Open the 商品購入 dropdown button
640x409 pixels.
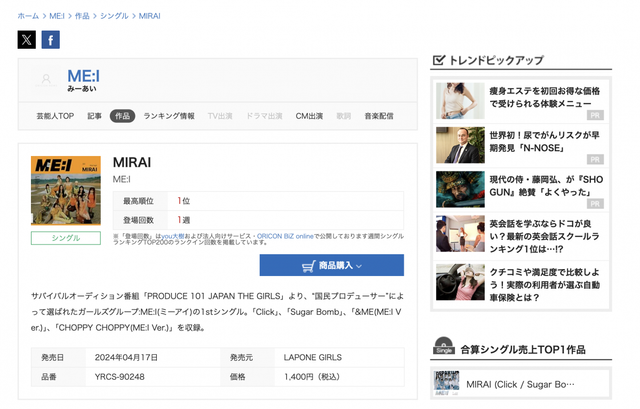coord(331,266)
